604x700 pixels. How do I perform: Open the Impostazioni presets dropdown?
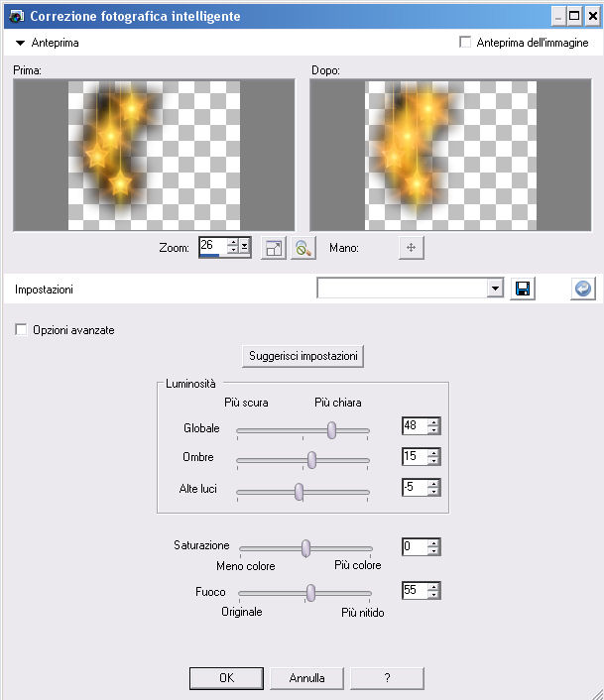[x=495, y=289]
